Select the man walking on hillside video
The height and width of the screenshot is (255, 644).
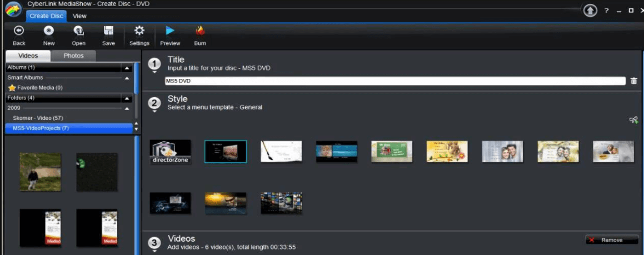click(40, 172)
